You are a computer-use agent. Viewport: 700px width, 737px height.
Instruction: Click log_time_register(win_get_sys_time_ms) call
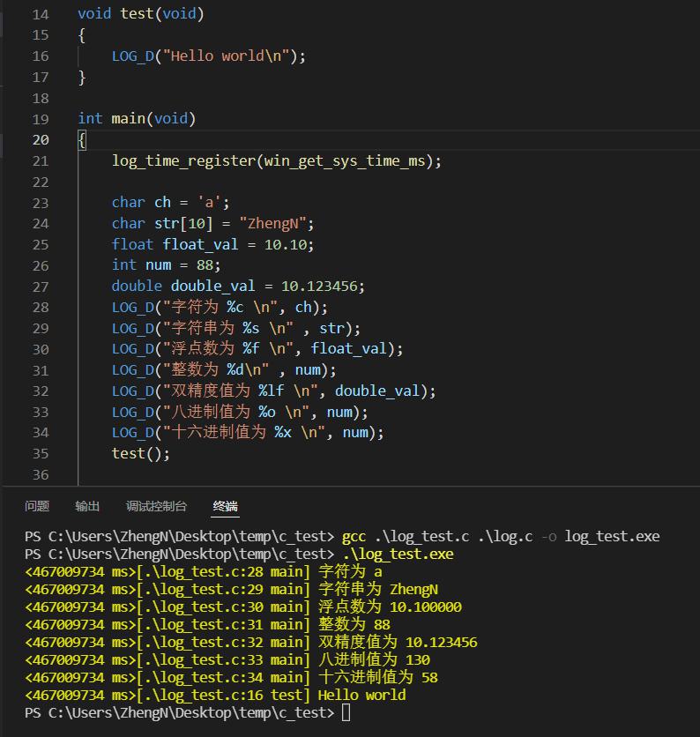pyautogui.click(x=277, y=161)
